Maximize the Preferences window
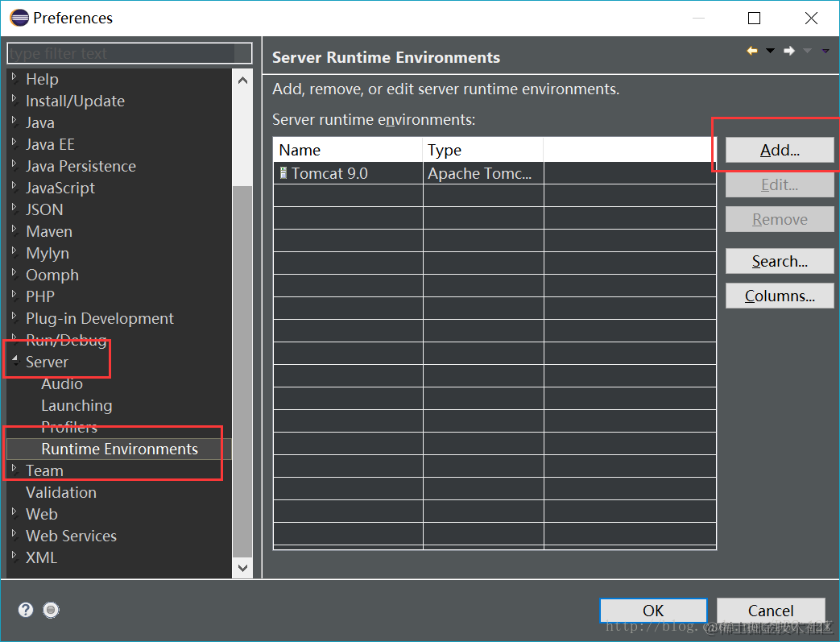The width and height of the screenshot is (840, 642). (754, 19)
